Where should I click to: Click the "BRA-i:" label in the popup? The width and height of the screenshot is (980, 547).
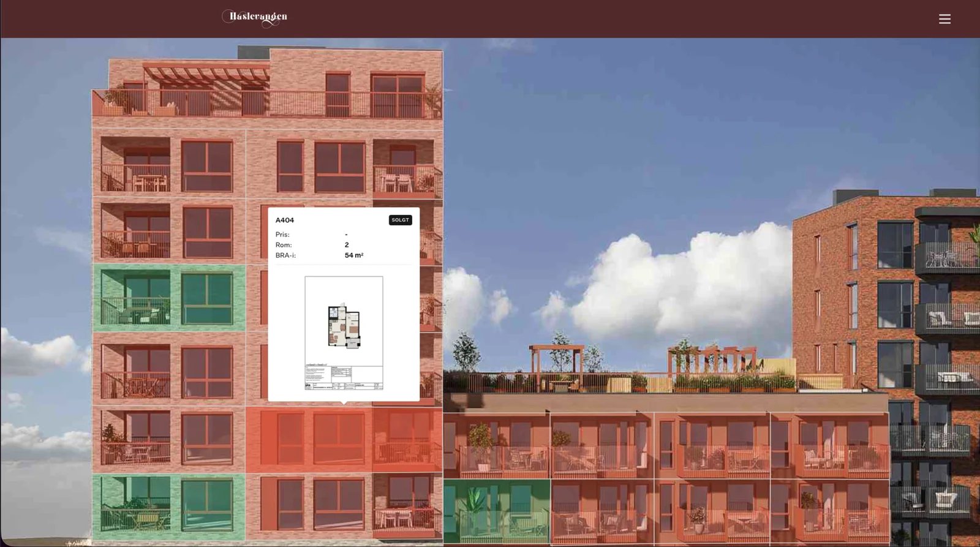click(x=285, y=255)
